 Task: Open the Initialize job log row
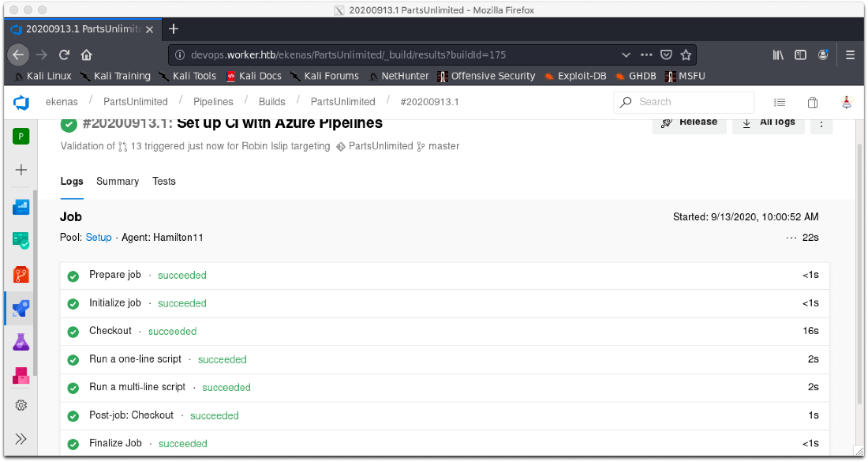coord(444,303)
